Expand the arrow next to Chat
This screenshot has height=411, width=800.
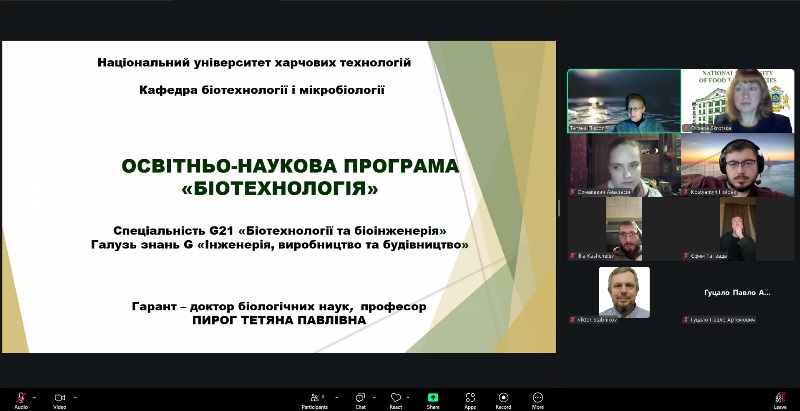coord(374,395)
